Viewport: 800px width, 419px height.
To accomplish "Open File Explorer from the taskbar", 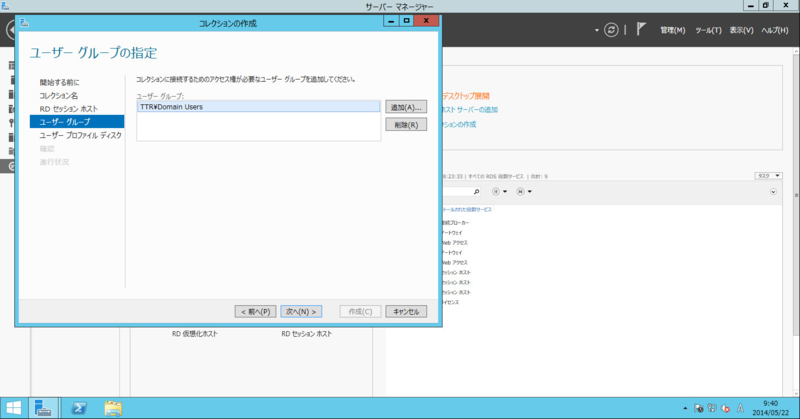I will [x=113, y=408].
